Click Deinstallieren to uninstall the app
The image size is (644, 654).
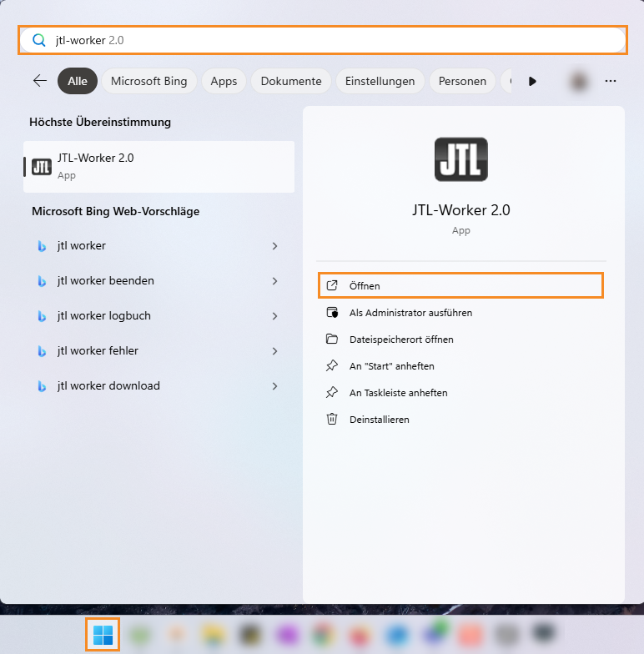click(x=379, y=420)
